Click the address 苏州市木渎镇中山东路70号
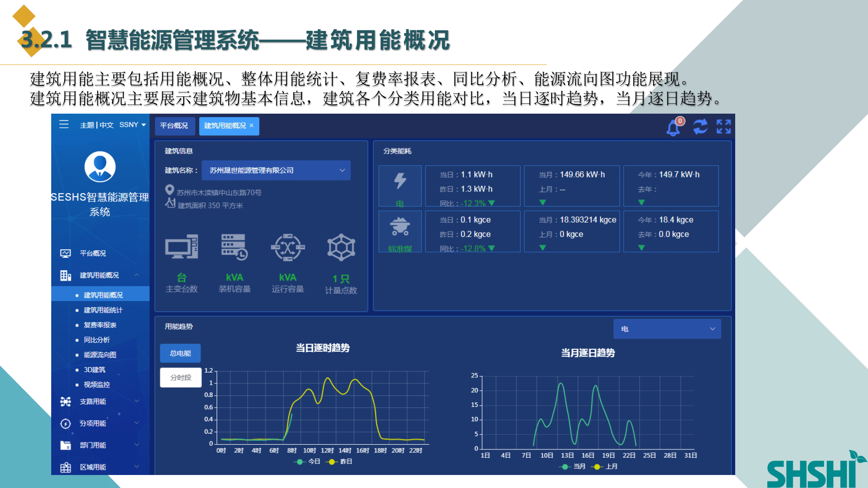The width and height of the screenshot is (868, 488). coord(219,193)
